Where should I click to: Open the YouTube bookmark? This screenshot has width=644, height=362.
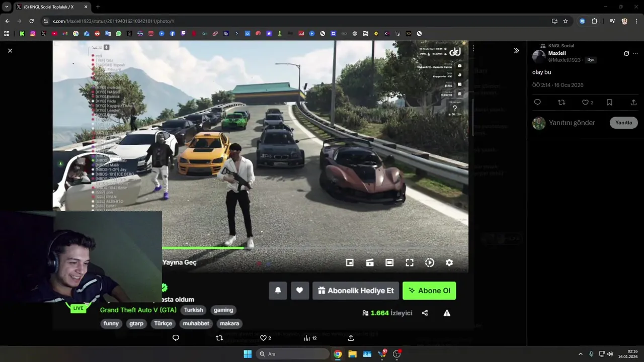(x=54, y=34)
